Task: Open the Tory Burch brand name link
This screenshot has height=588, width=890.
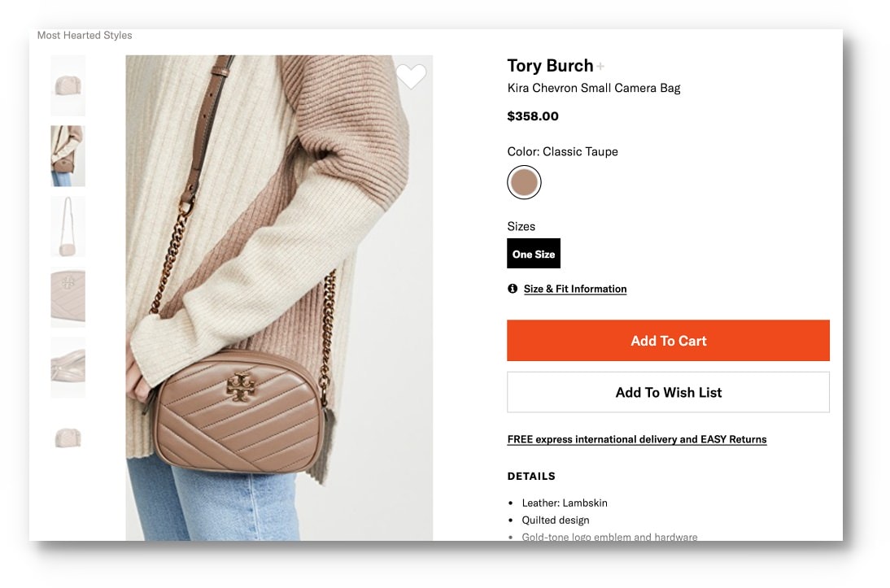Action: pos(550,66)
